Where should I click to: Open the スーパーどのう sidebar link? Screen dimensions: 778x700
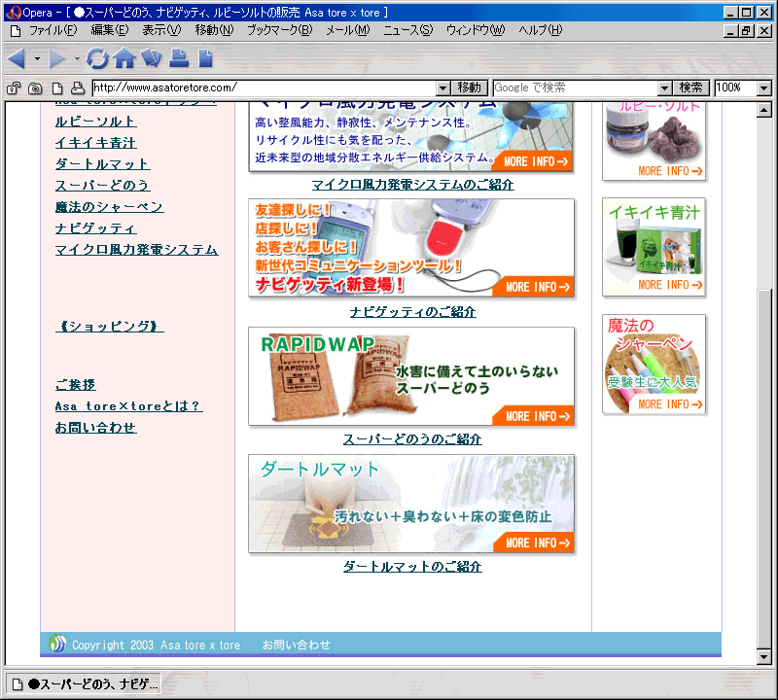coord(103,186)
